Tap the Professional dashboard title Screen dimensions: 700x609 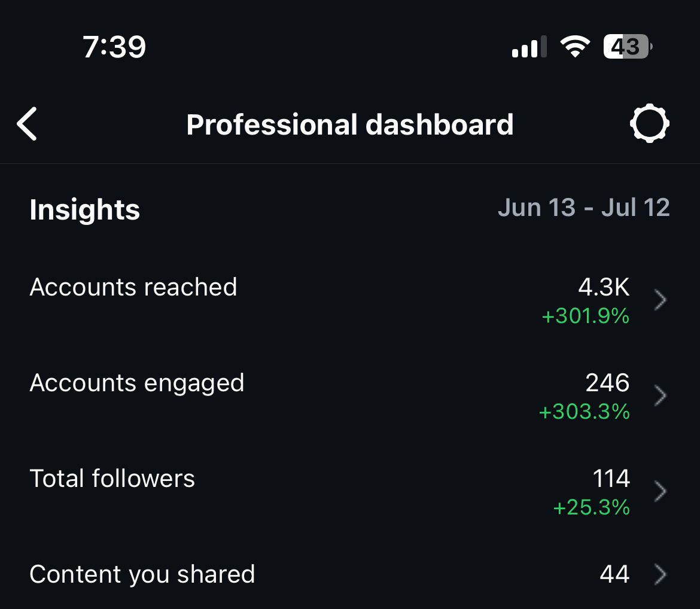pyautogui.click(x=350, y=124)
